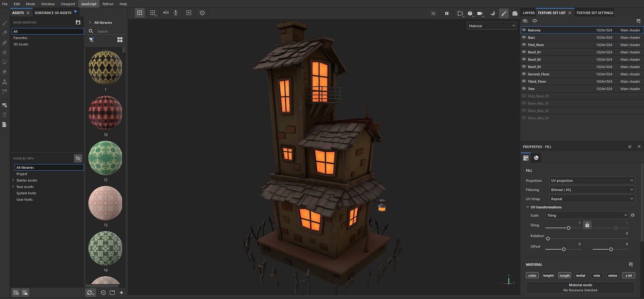
Task: Click the reset clock icon at assets bottom
Action: pyautogui.click(x=103, y=293)
